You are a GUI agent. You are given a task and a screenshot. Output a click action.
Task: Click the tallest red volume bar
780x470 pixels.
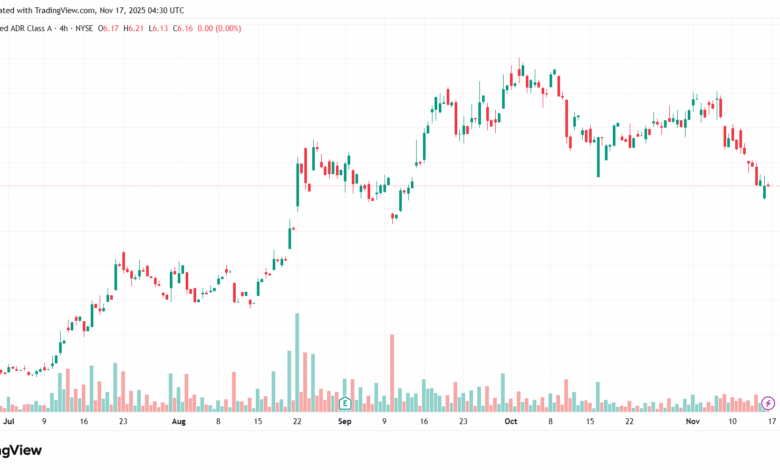coord(392,372)
